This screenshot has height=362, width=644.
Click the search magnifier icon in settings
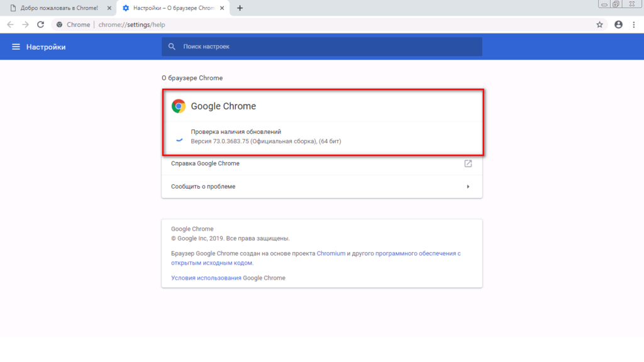tap(172, 47)
